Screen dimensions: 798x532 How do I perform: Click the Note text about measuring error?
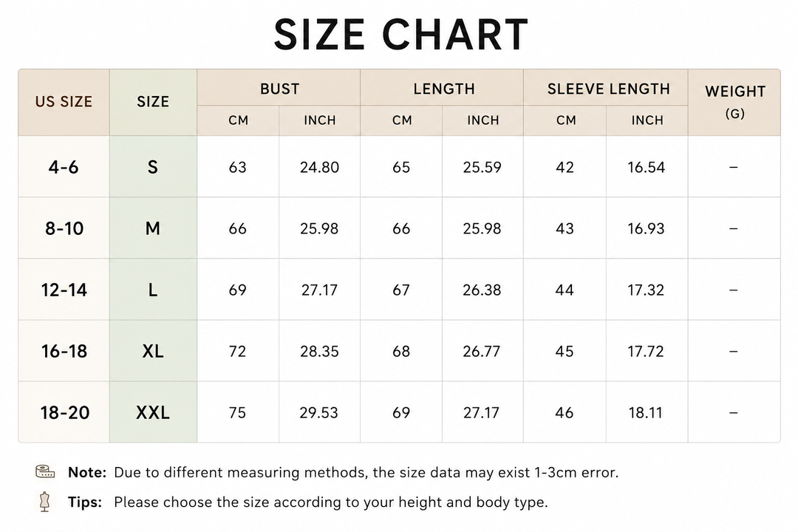(x=343, y=472)
